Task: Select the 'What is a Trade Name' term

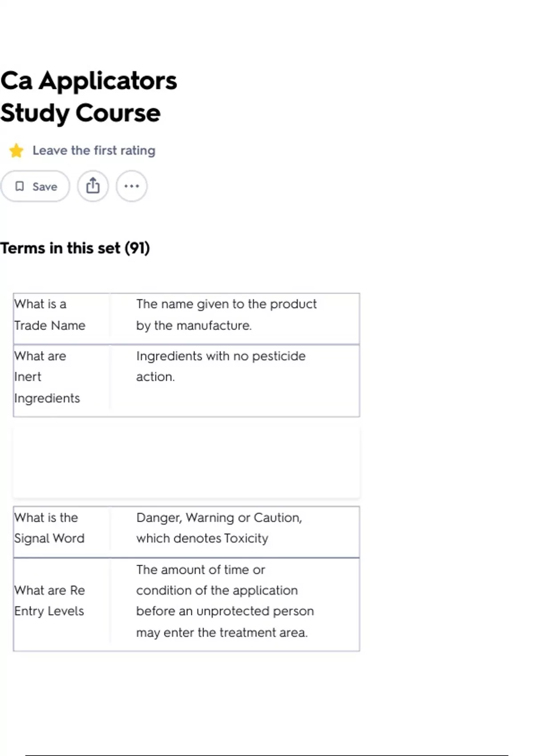Action: point(49,314)
